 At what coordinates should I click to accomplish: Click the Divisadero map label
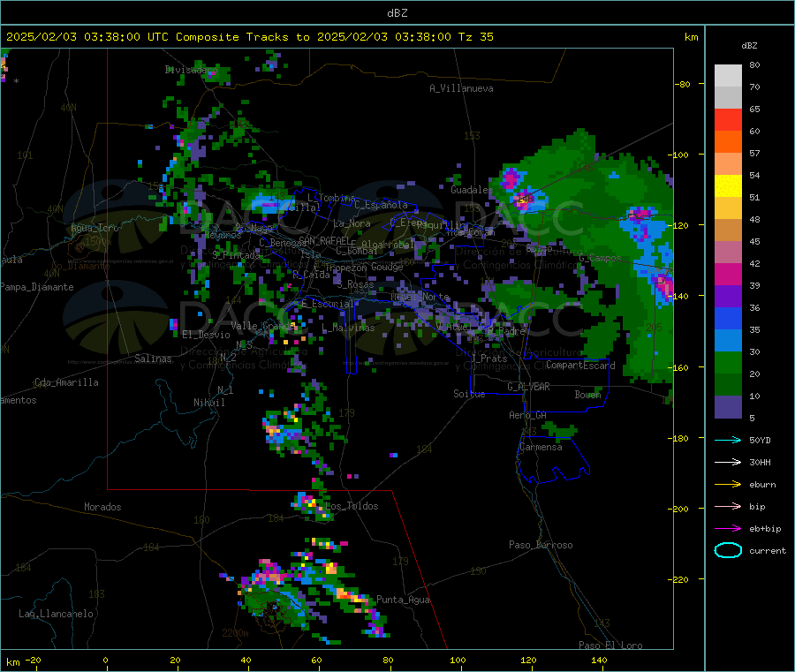click(x=191, y=70)
